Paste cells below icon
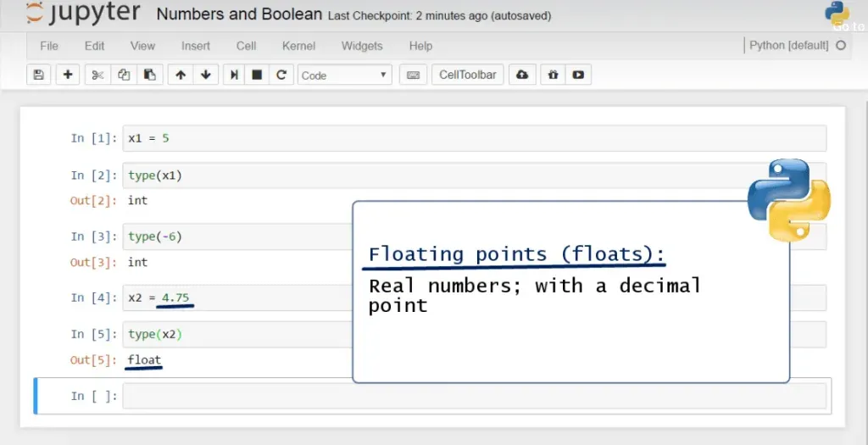 (x=149, y=75)
